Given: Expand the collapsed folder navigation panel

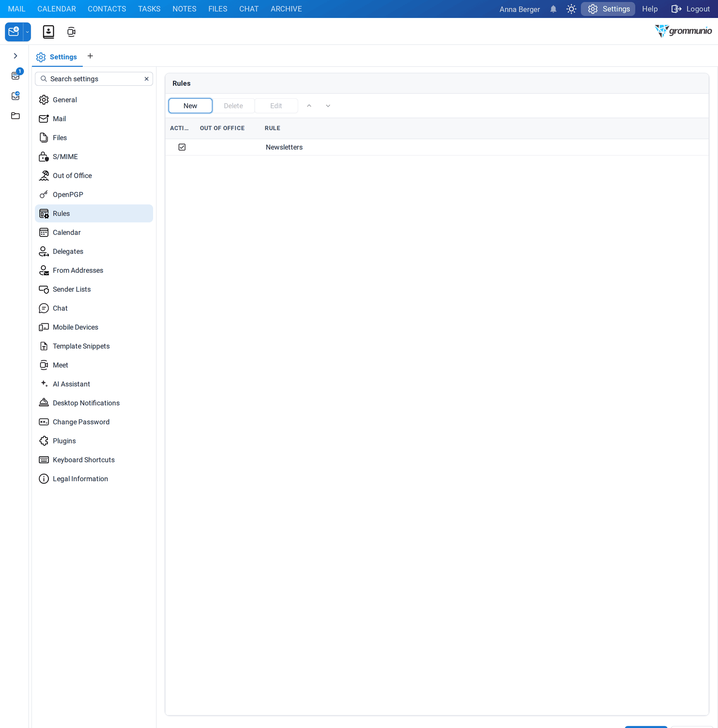Looking at the screenshot, I should pyautogui.click(x=15, y=56).
